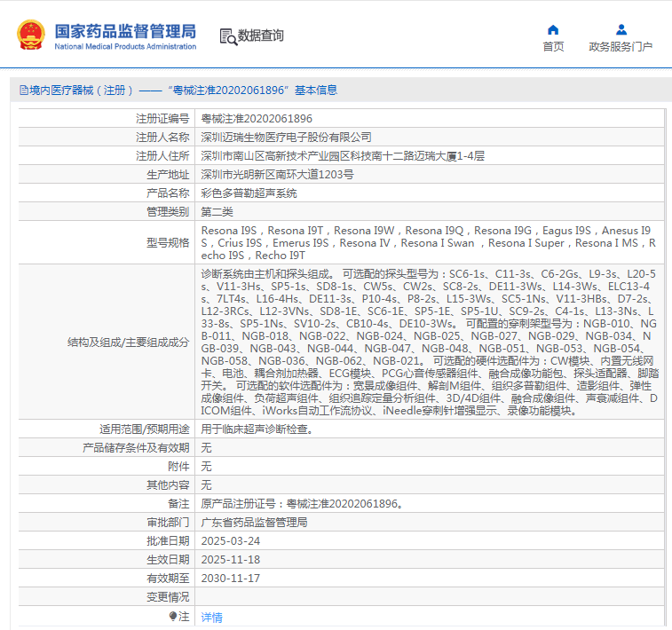
Task: Open the 数据查询 text link
Action: (x=261, y=35)
